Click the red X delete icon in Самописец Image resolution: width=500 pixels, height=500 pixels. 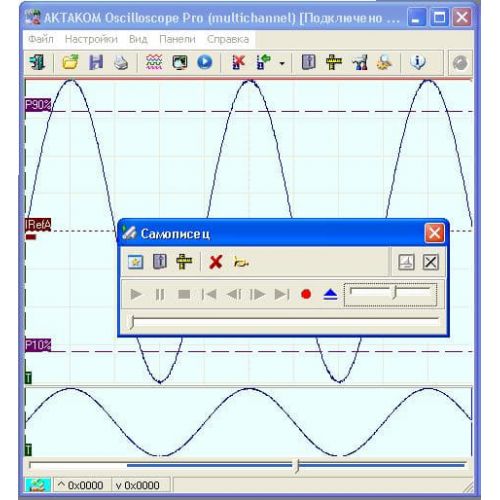click(216, 262)
